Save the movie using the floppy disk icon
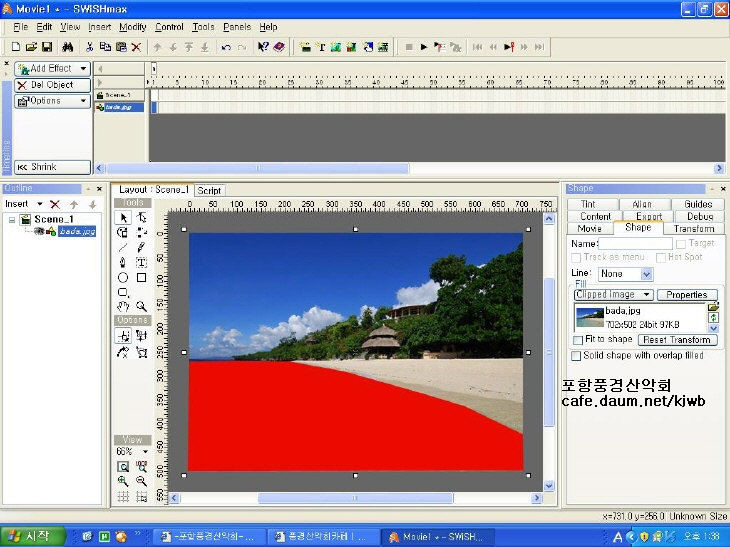The width and height of the screenshot is (730, 547). 47,47
